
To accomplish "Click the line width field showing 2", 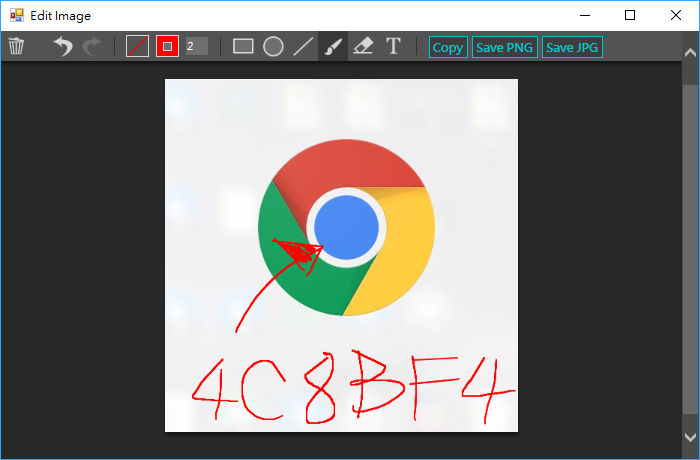I will coord(197,46).
